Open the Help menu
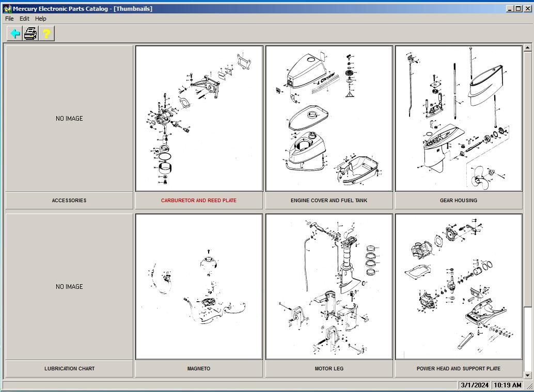 point(40,19)
